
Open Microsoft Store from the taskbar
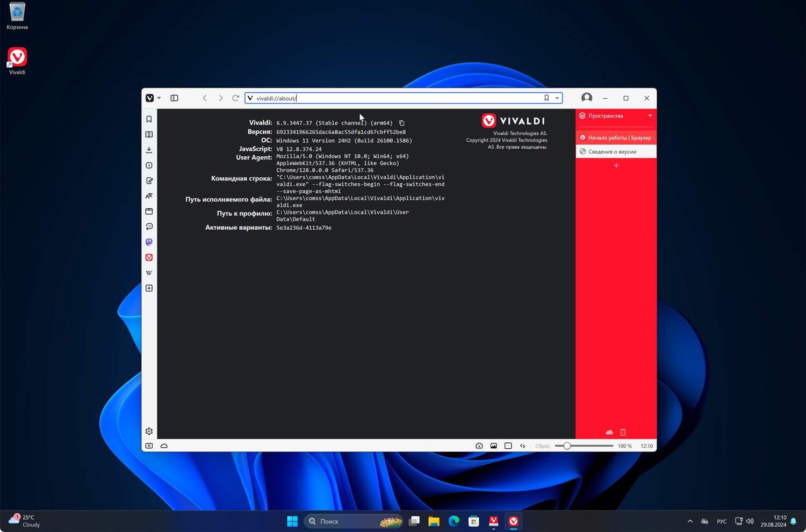(x=474, y=521)
